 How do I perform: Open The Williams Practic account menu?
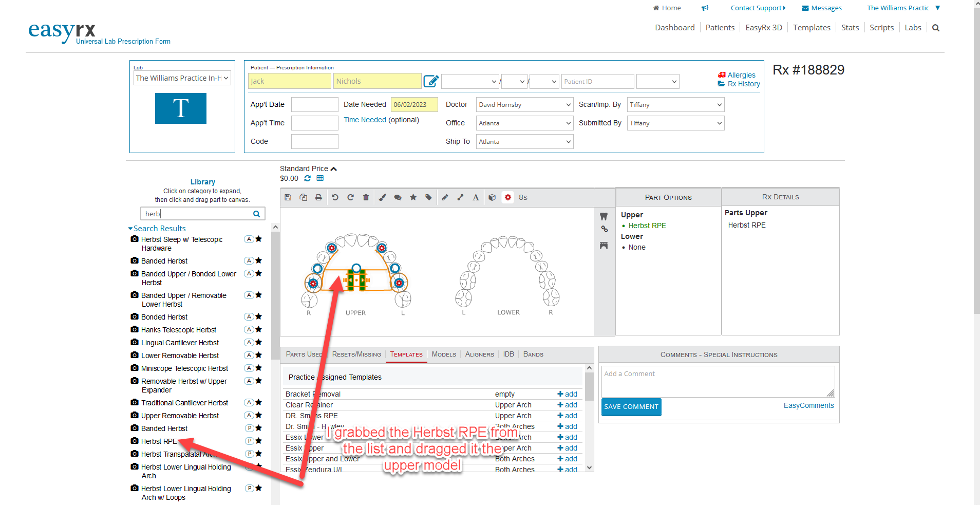903,8
